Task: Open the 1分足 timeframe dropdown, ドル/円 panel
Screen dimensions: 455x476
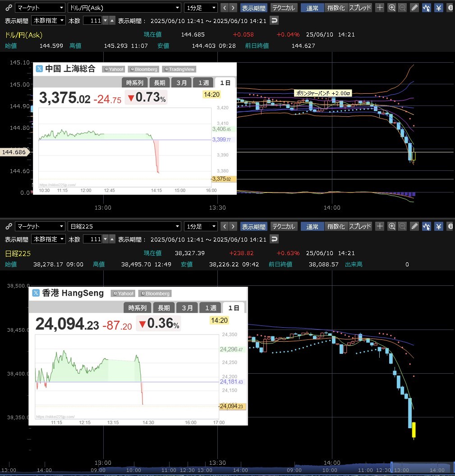Action: pos(201,8)
